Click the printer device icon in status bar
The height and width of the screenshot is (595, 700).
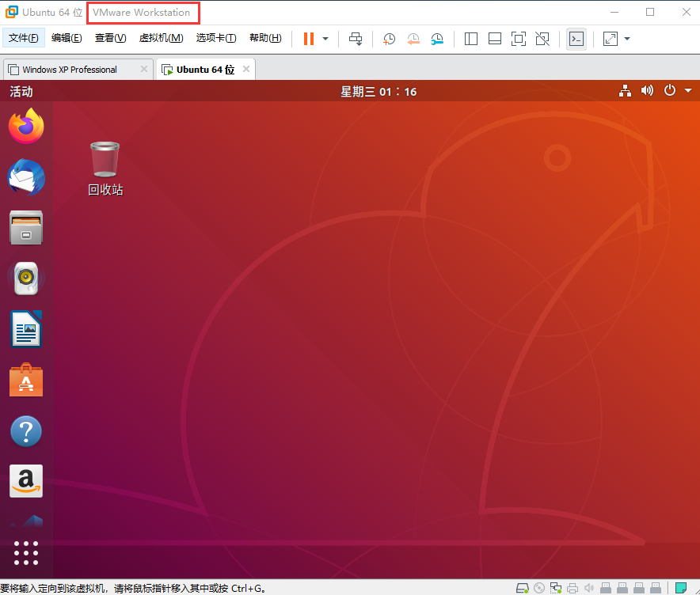[572, 587]
